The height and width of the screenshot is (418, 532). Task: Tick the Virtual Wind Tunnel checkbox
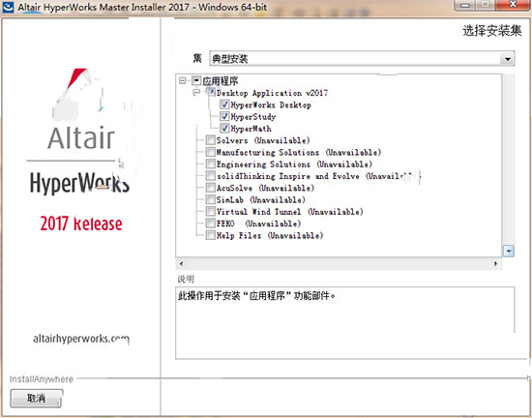[x=210, y=211]
